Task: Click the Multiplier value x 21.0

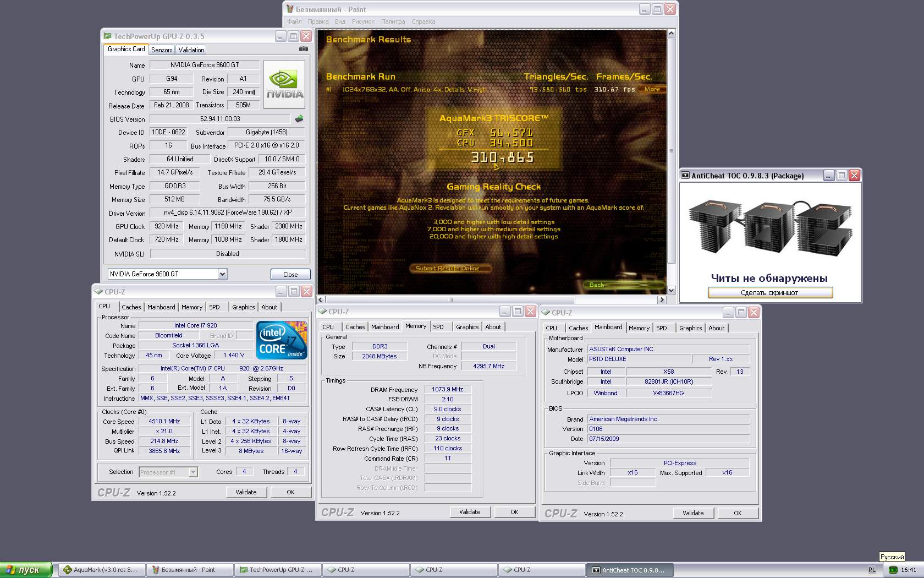Action: (x=164, y=431)
